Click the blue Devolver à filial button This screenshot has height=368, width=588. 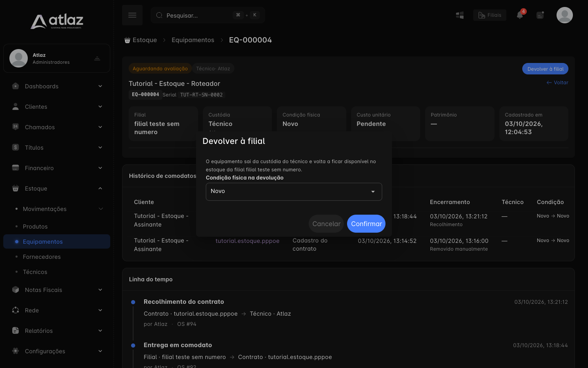click(x=545, y=69)
